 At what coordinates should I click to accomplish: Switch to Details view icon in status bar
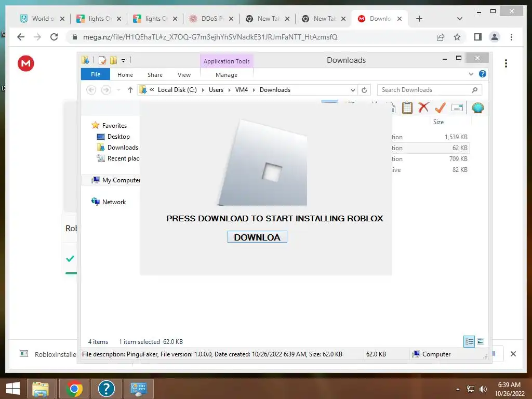tap(469, 341)
